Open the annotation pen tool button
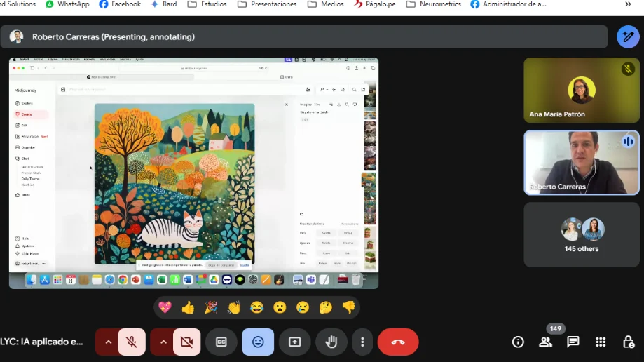This screenshot has width=644, height=362. (x=628, y=37)
